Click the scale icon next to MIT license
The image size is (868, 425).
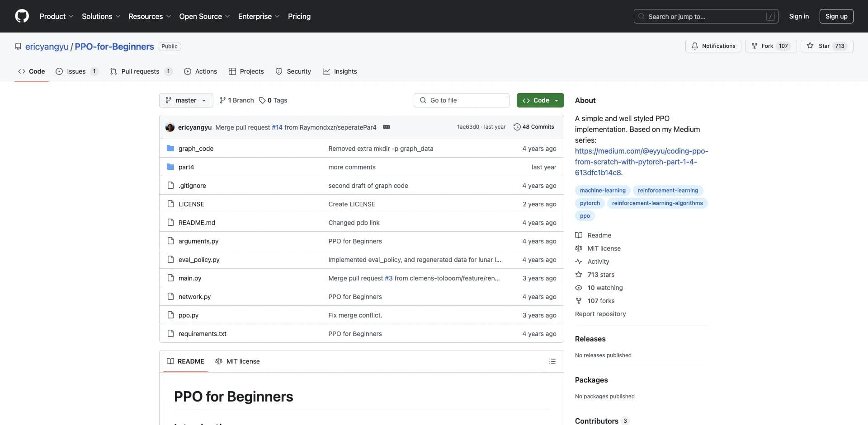pos(579,248)
